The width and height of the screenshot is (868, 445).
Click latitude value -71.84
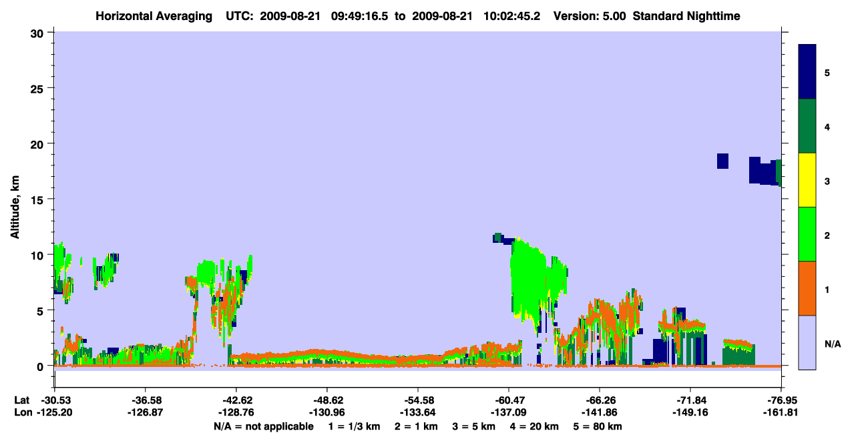(x=690, y=400)
